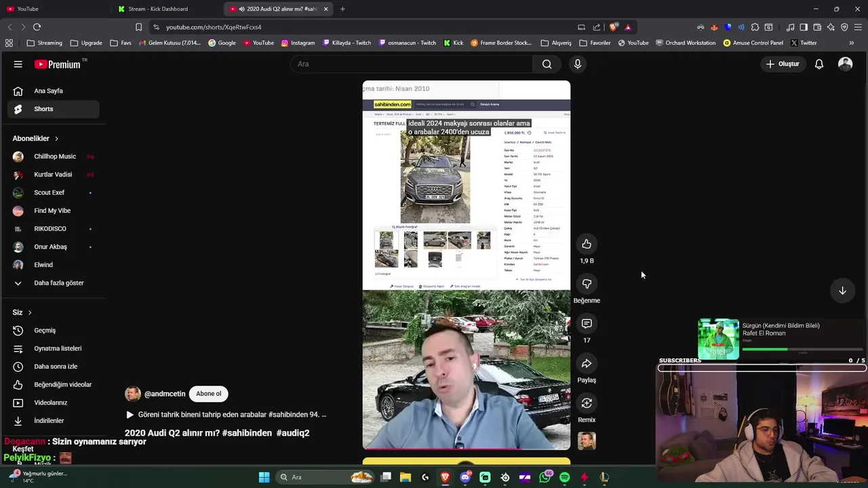Open the Amuse Control Panel bookmark

pos(753,43)
